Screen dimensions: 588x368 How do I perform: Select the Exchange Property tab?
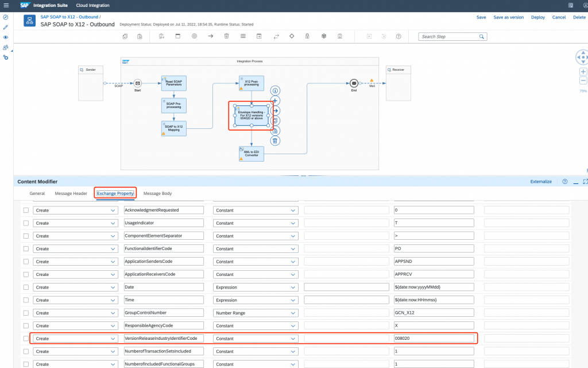(x=115, y=193)
